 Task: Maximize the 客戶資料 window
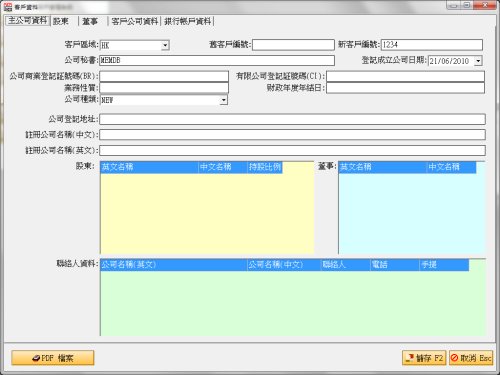point(467,5)
